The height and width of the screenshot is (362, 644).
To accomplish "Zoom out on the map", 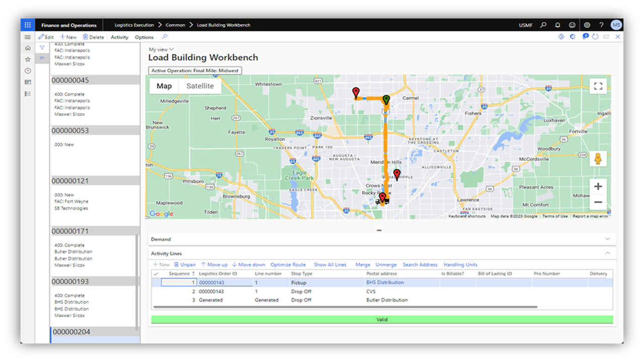I will (x=598, y=202).
